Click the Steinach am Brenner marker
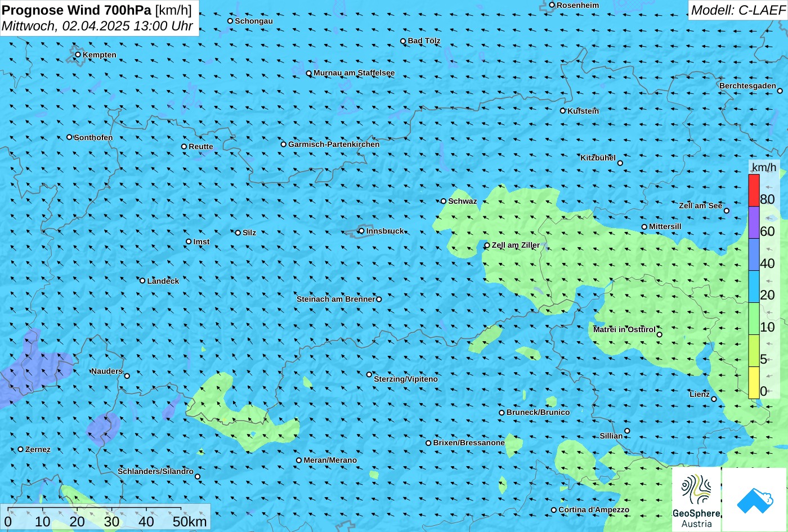788x532 pixels. tap(379, 299)
